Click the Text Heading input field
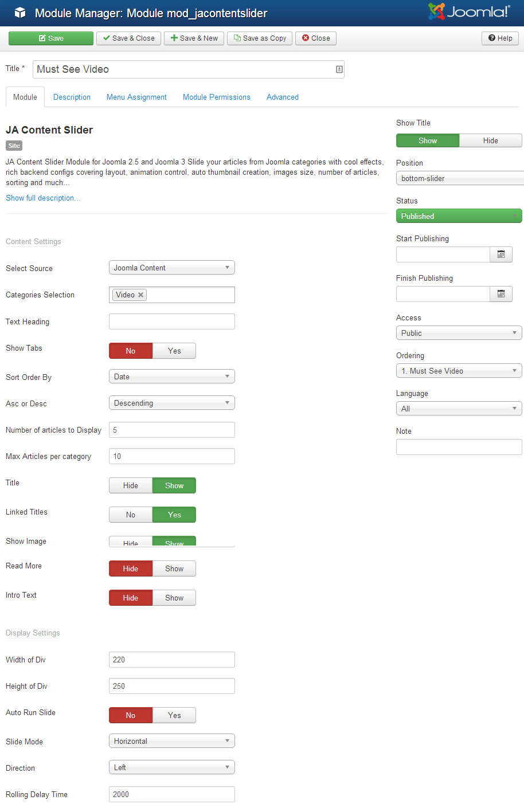This screenshot has width=524, height=812. click(x=172, y=321)
